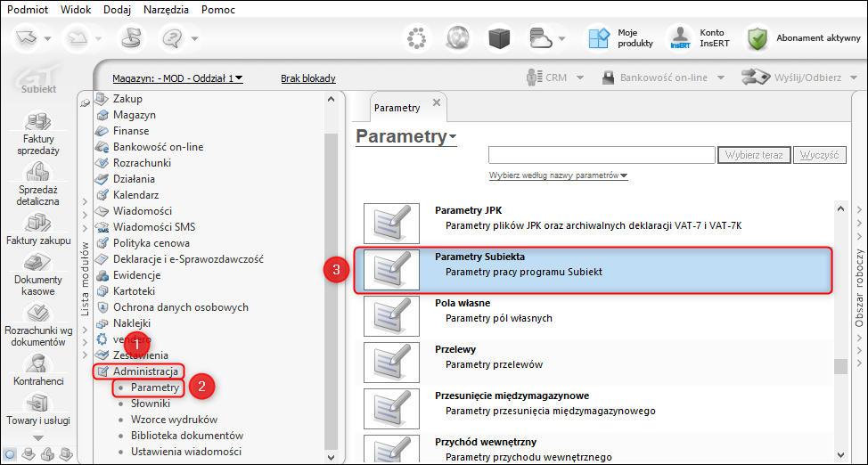Click the Brak blokady link
Image resolution: width=868 pixels, height=465 pixels.
coord(308,78)
